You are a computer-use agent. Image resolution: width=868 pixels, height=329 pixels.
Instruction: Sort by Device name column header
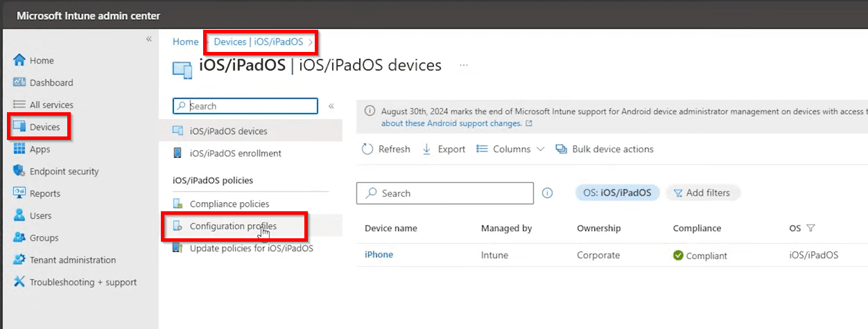391,228
